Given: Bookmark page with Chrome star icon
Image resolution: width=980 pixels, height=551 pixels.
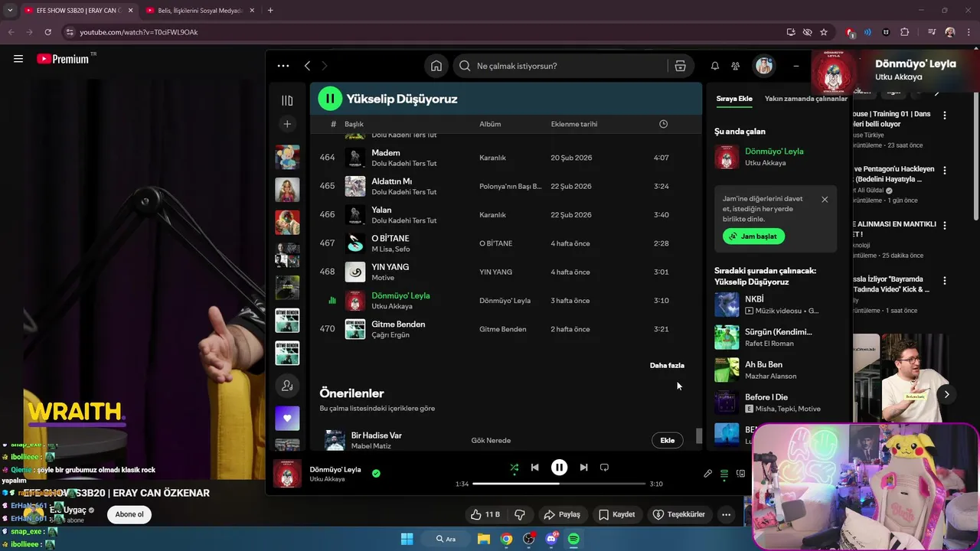Looking at the screenshot, I should point(824,32).
